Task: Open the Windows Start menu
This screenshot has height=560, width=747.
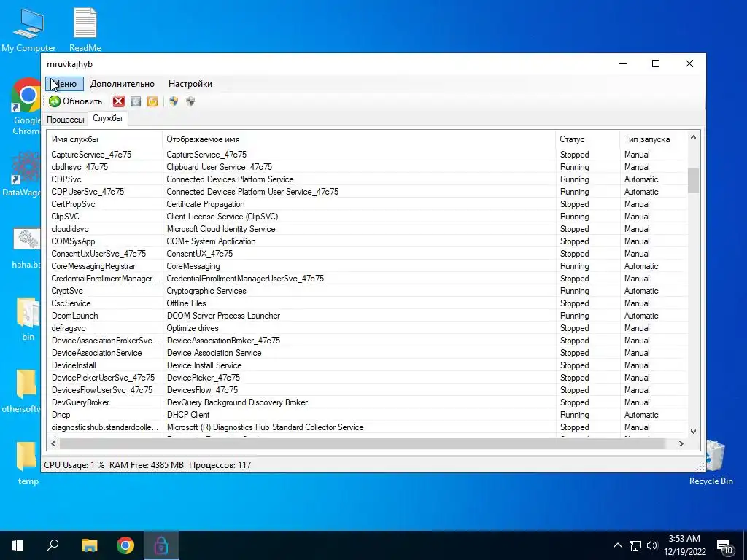Action: [18, 545]
